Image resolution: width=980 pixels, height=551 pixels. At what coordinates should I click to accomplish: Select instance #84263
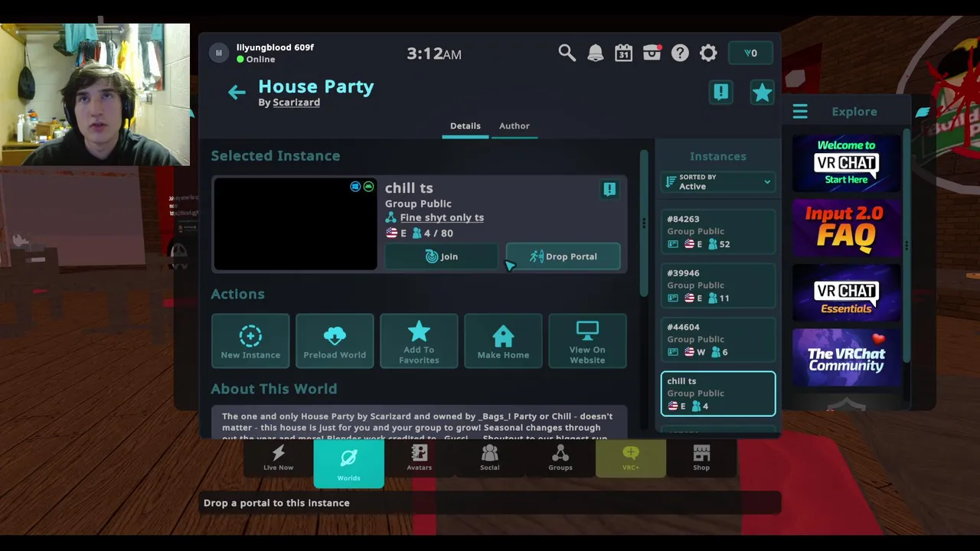[x=718, y=232]
